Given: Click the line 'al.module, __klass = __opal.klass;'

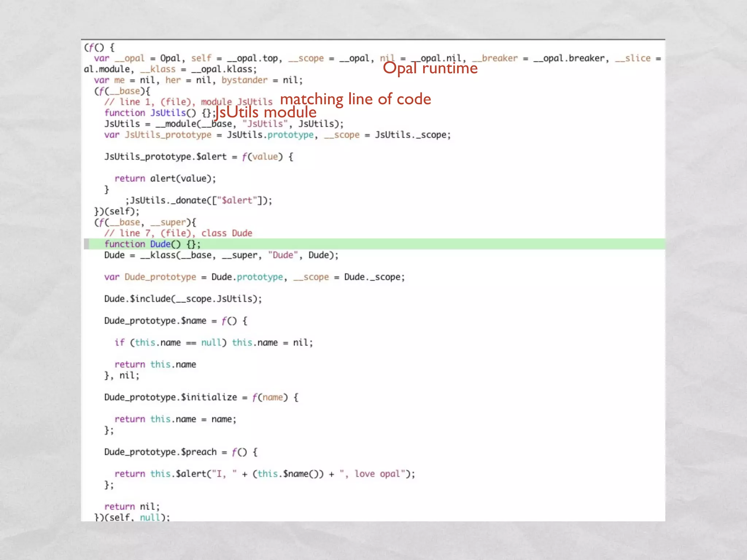Looking at the screenshot, I should (x=170, y=69).
